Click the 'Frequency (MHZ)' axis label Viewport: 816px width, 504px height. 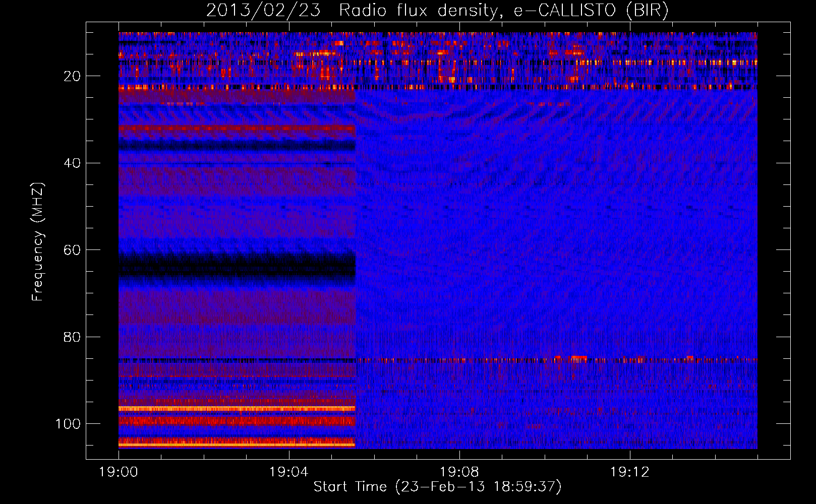click(38, 242)
